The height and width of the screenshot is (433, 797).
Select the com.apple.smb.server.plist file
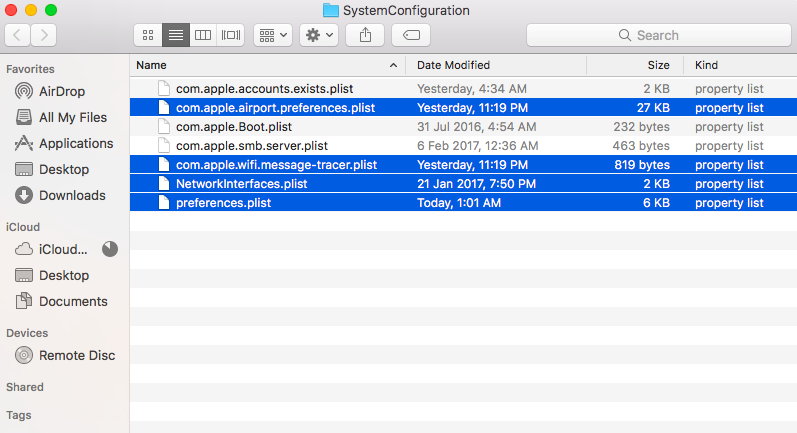[251, 146]
